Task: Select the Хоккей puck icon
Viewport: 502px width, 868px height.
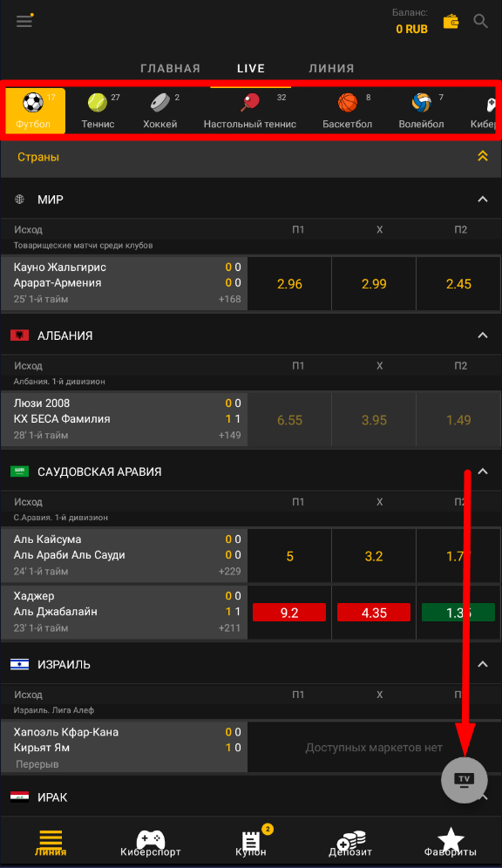Action: tap(160, 103)
